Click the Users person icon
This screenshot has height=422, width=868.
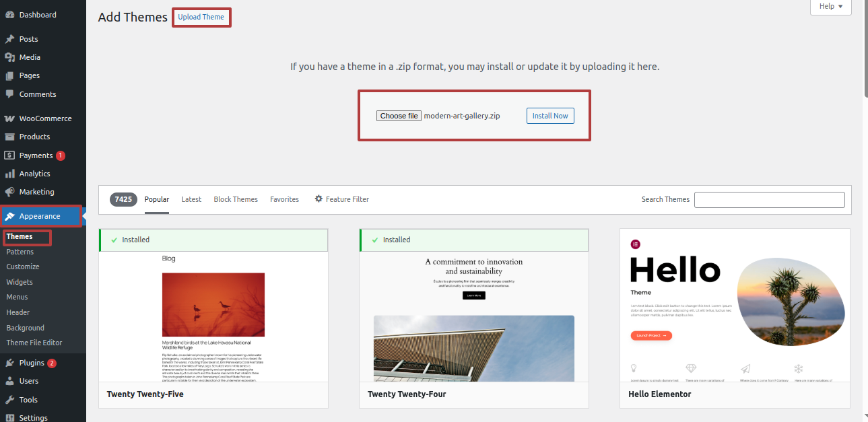pyautogui.click(x=10, y=381)
